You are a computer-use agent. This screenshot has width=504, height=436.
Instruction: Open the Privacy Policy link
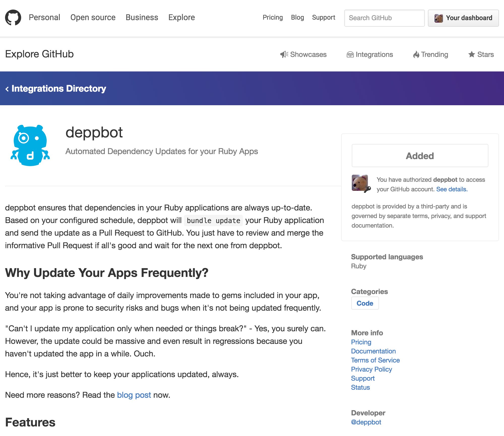(371, 369)
